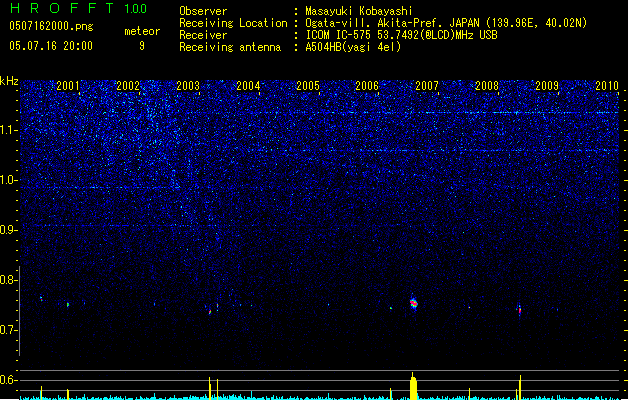Click the 2002 time marker
The image size is (629, 400).
pyautogui.click(x=128, y=86)
